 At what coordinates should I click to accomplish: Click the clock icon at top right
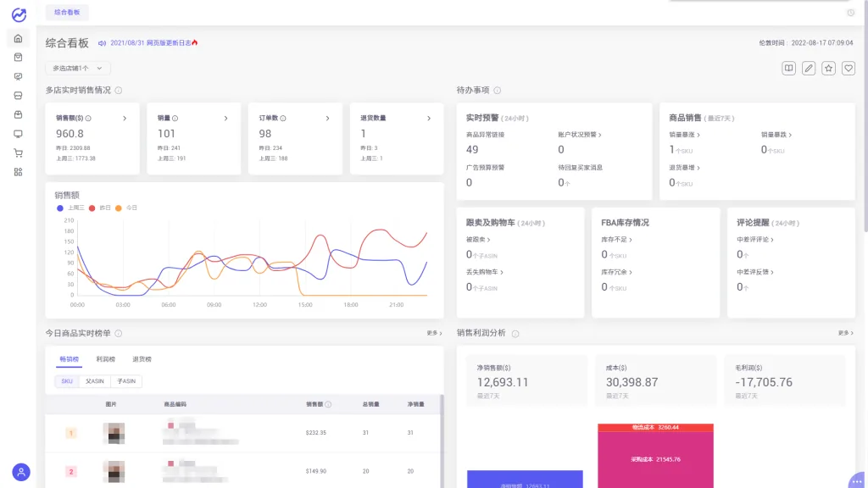(851, 13)
